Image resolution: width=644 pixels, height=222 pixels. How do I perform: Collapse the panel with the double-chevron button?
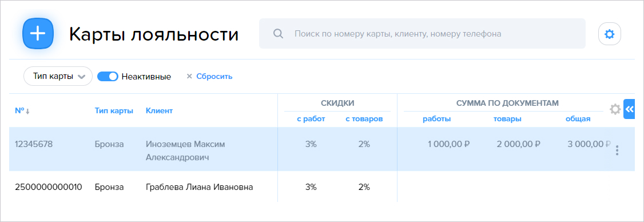(x=629, y=109)
